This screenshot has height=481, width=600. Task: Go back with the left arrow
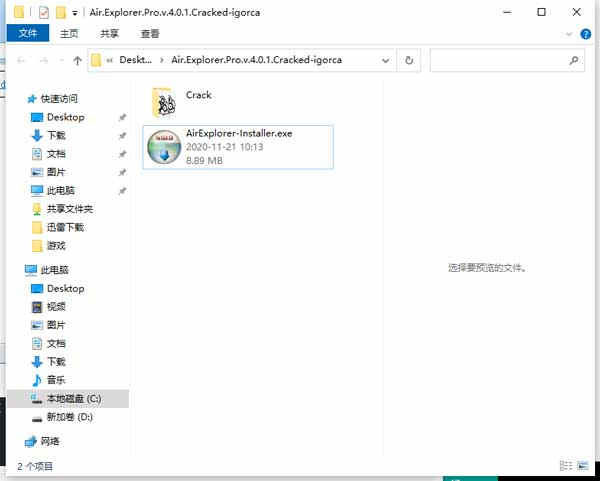(21, 60)
